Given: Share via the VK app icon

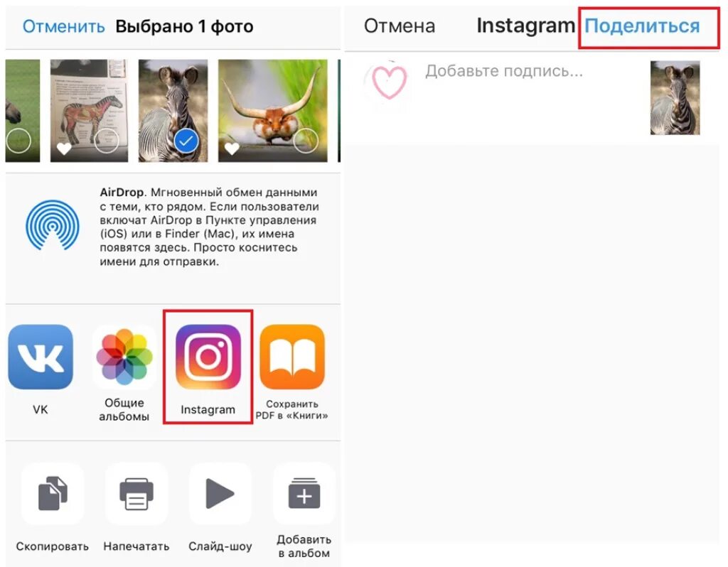Looking at the screenshot, I should 41,357.
